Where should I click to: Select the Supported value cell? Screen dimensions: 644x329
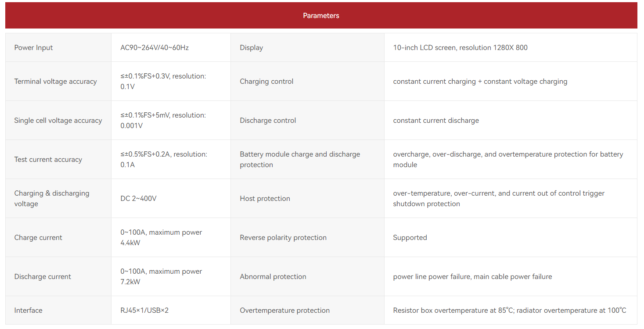(x=511, y=237)
